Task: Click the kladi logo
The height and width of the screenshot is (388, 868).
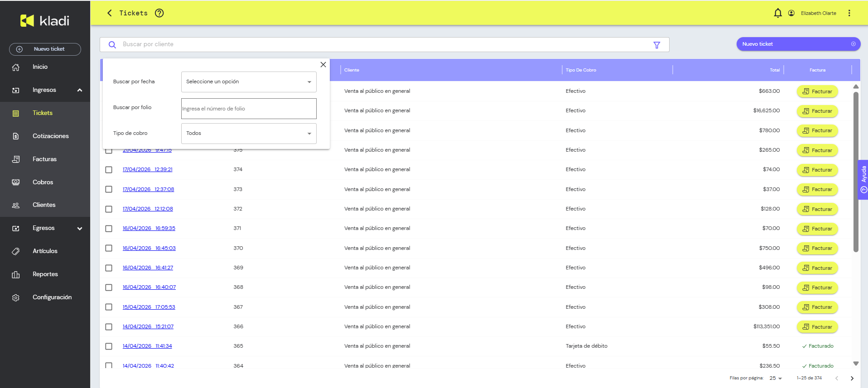Action: (45, 20)
